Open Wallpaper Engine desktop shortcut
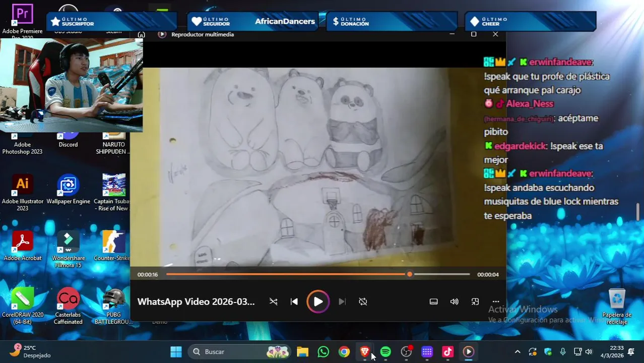The image size is (644, 363). click(68, 190)
